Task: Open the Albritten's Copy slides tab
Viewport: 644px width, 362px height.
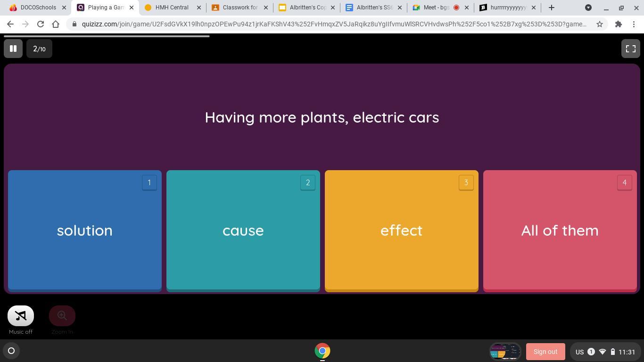Action: pos(307,8)
